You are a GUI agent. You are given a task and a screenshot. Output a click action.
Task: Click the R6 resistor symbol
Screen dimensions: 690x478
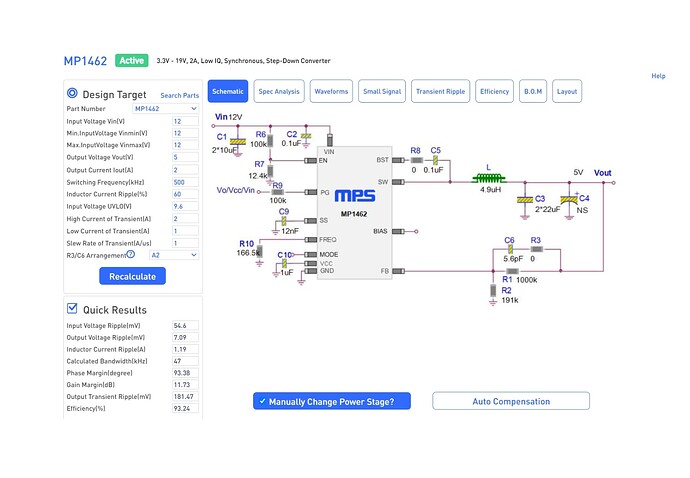(x=270, y=141)
